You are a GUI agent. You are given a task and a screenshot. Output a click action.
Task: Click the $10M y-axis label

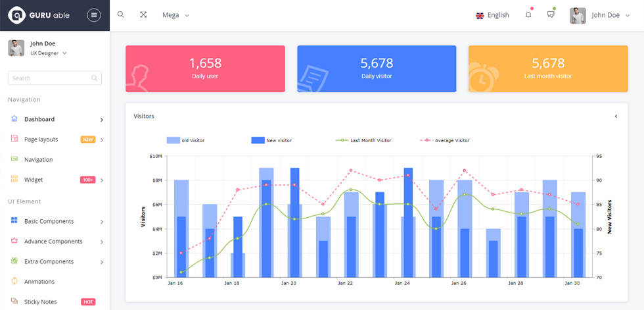156,156
